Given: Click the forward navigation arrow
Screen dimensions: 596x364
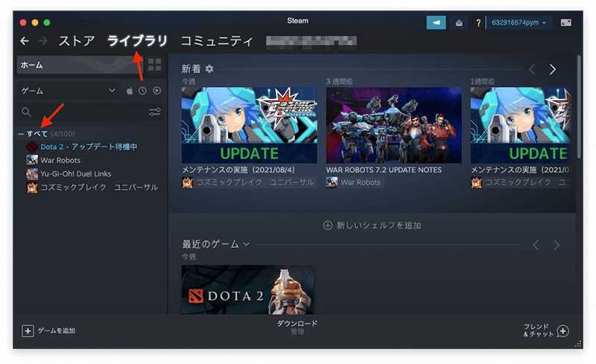Looking at the screenshot, I should point(43,41).
